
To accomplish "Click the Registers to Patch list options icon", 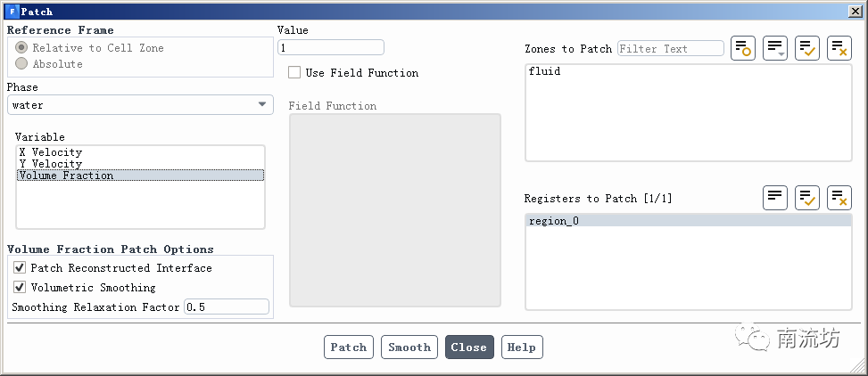I will [774, 198].
